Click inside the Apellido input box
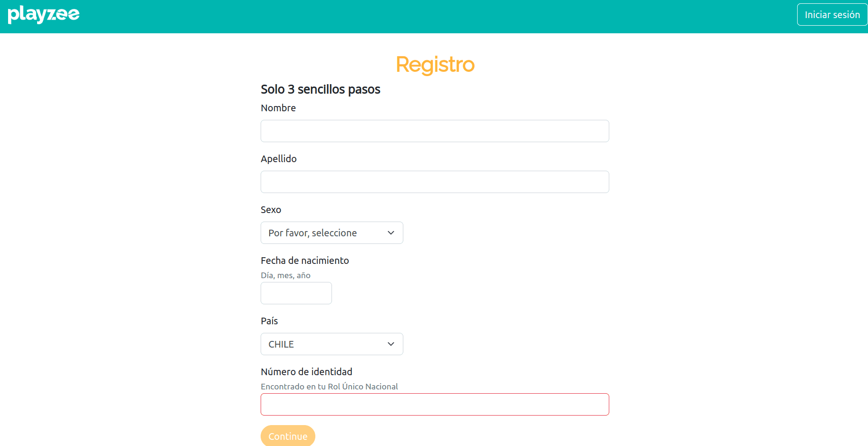 (434, 182)
